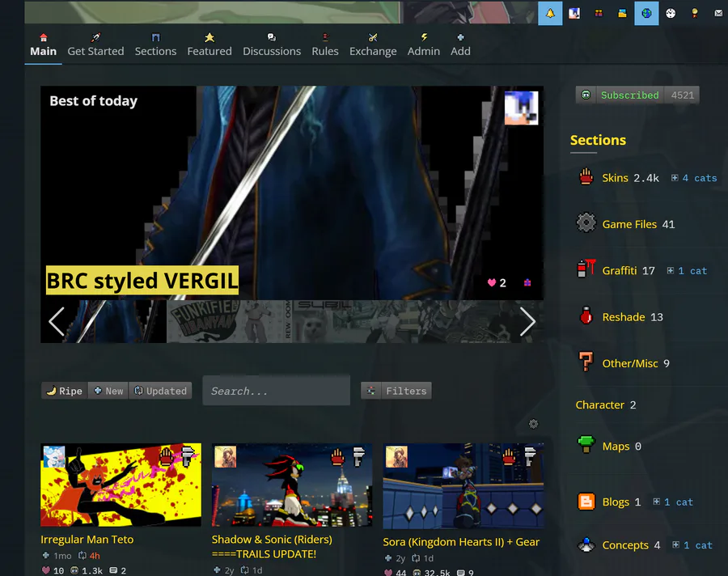This screenshot has height=576, width=728.
Task: Open the submitter avatar on the Shadow & Sonic card
Action: pos(225,456)
